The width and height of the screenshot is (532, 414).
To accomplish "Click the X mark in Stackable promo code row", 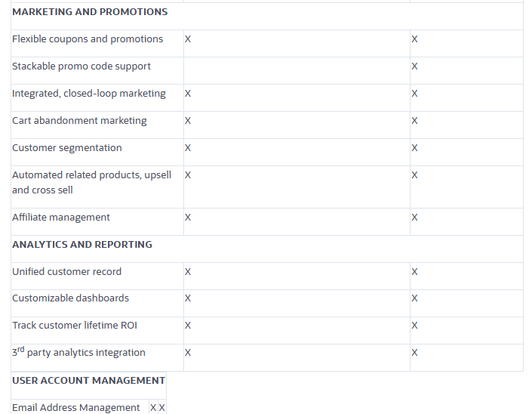I will (414, 66).
